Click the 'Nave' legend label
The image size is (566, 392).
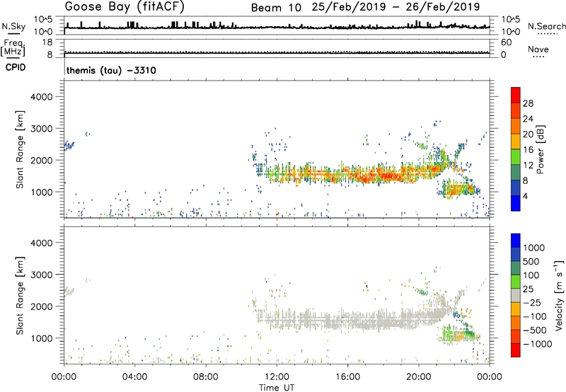(538, 50)
